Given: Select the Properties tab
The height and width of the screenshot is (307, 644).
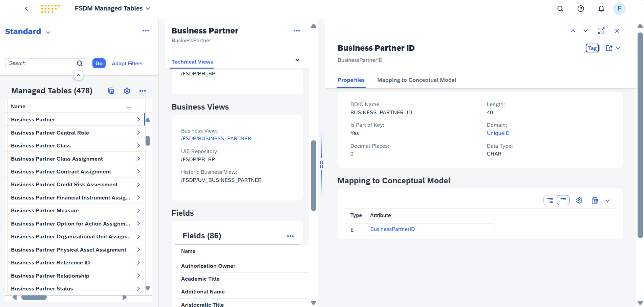Looking at the screenshot, I should (x=351, y=80).
